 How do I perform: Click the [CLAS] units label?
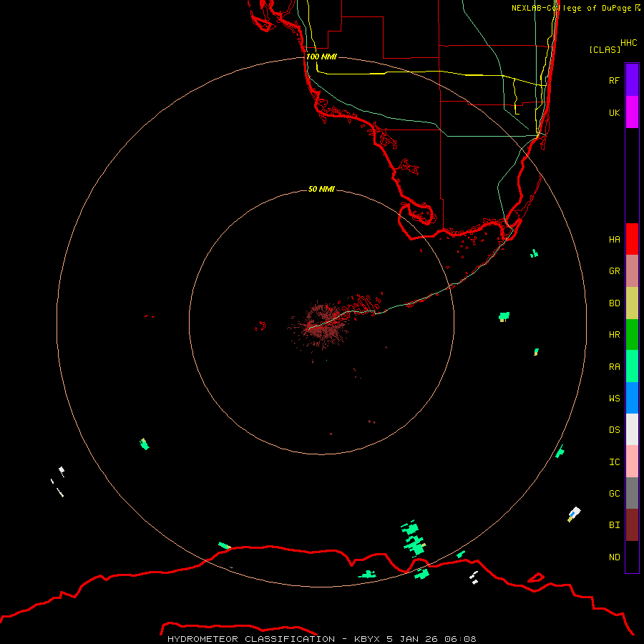point(605,49)
